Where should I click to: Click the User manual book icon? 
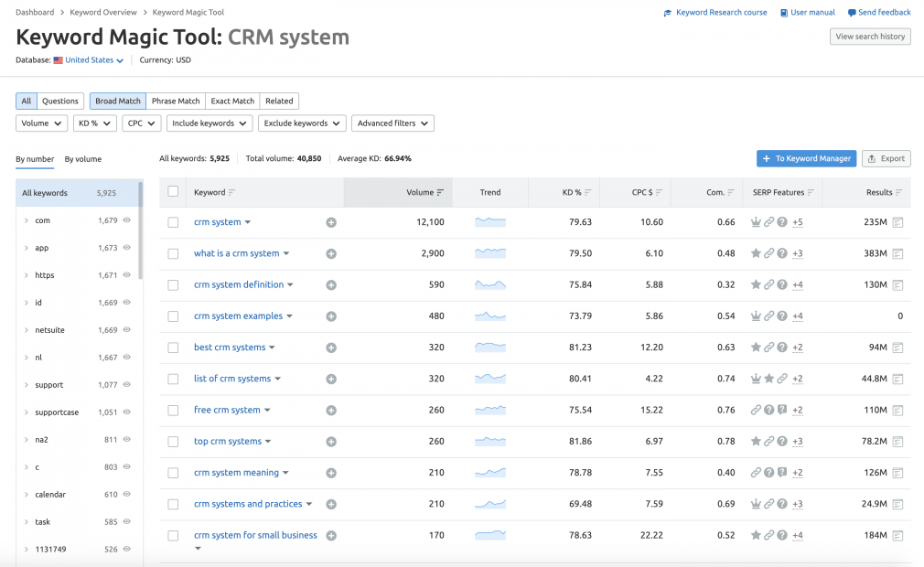point(785,13)
